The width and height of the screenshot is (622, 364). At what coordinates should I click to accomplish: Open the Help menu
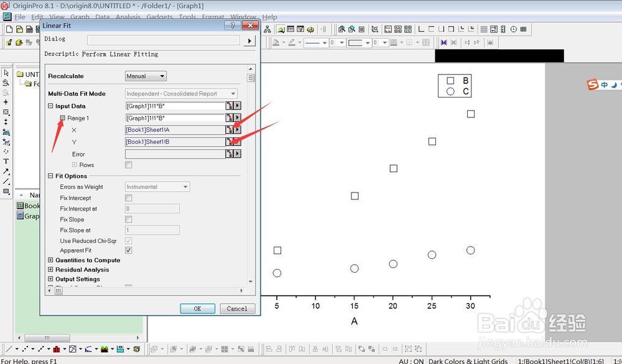pos(269,17)
